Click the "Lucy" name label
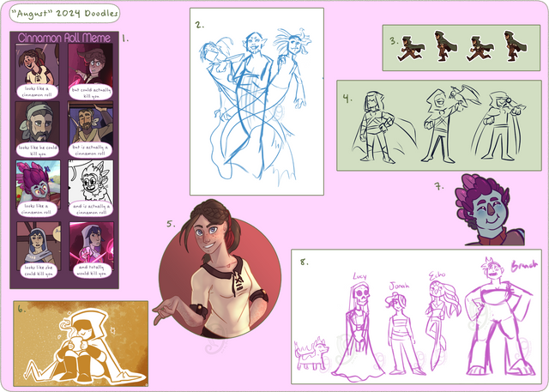Screen dimensions: 549x392 pyautogui.click(x=359, y=276)
